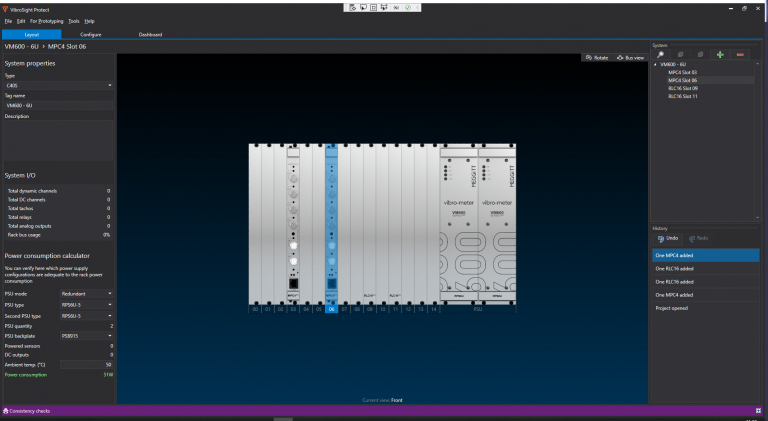
Task: Open the Type dropdown showing C40S
Action: coord(58,85)
